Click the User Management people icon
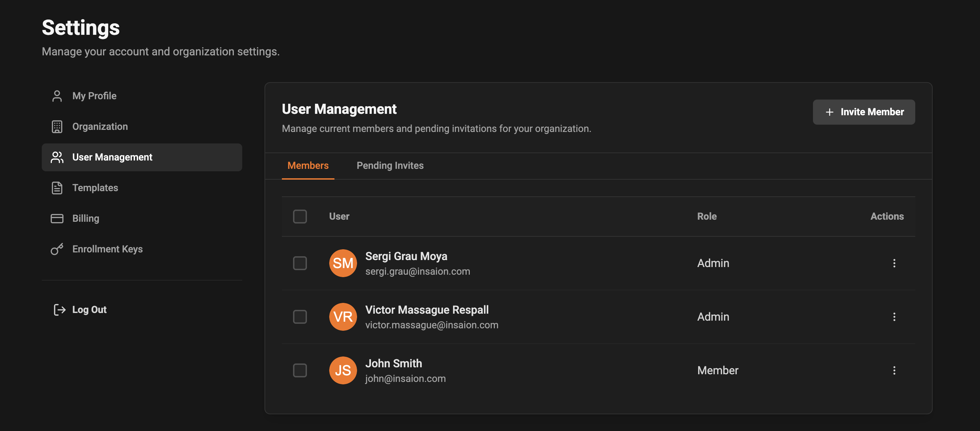This screenshot has height=431, width=980. (x=57, y=157)
